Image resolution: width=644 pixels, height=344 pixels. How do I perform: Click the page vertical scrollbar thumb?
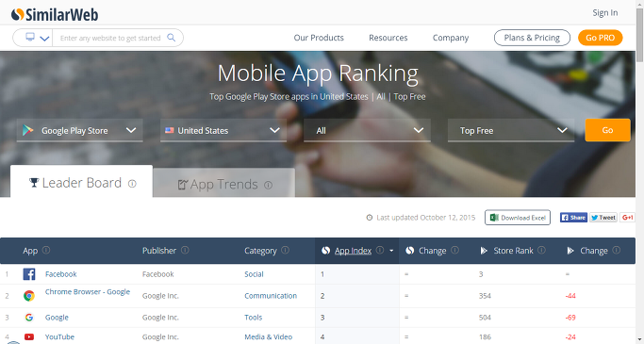tap(639, 35)
